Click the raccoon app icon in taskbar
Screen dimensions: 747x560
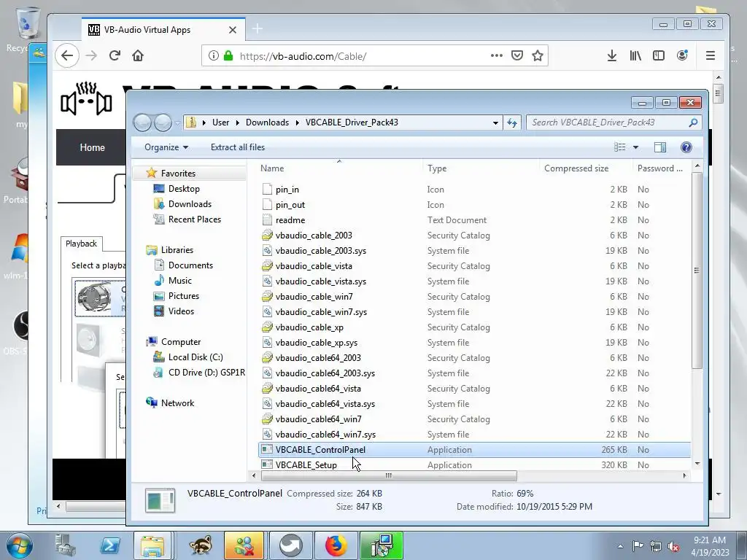coord(200,545)
